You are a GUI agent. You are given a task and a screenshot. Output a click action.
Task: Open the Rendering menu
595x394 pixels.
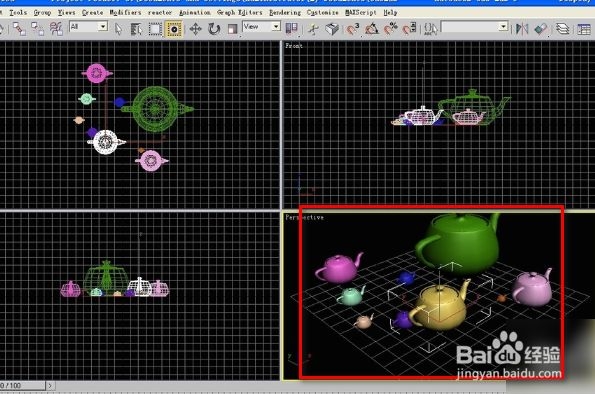coord(285,13)
